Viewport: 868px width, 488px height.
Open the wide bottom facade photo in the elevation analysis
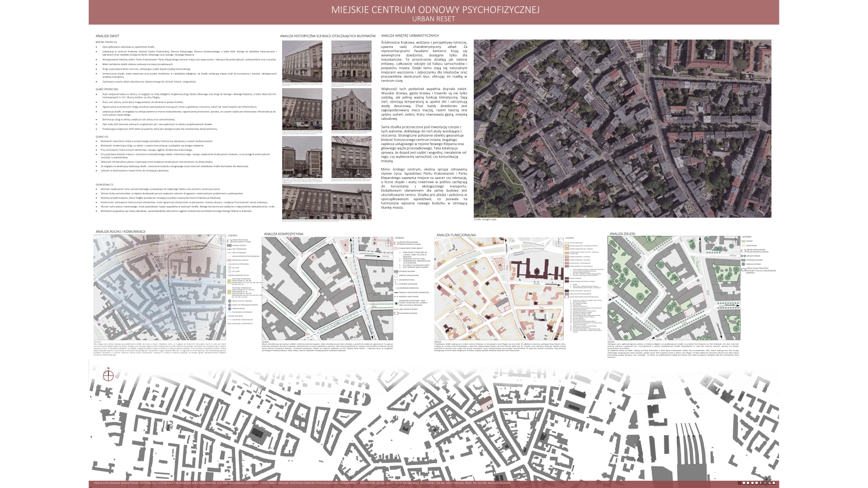click(x=326, y=202)
